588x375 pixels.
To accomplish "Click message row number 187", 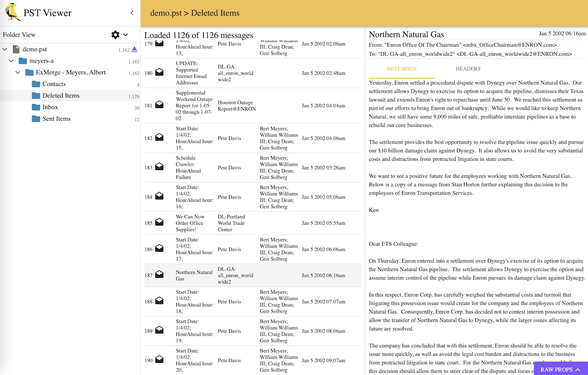I will 149,275.
